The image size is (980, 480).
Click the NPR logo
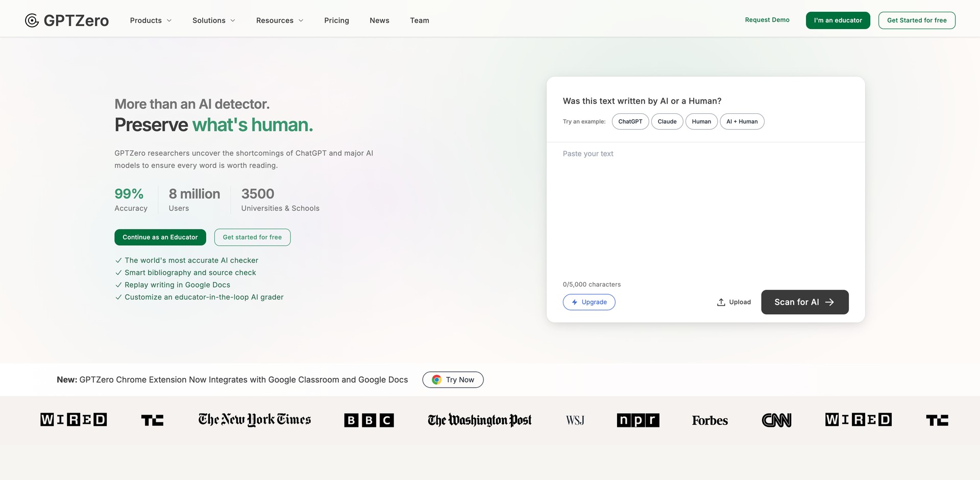(638, 420)
